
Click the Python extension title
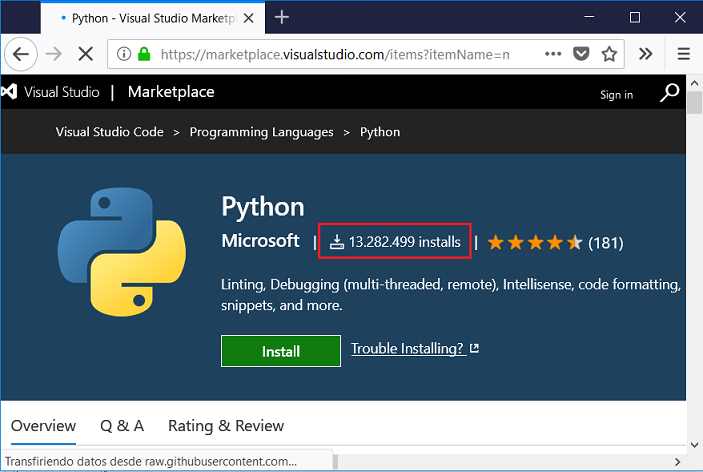[x=263, y=207]
